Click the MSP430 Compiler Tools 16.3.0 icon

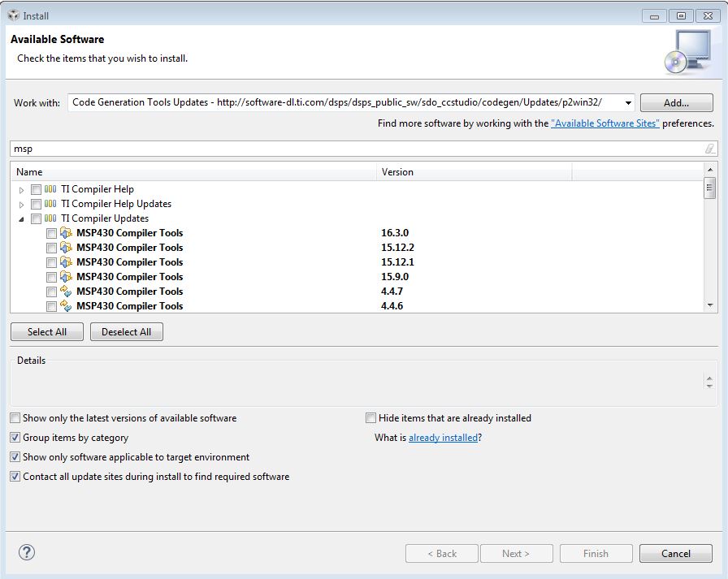tap(67, 233)
